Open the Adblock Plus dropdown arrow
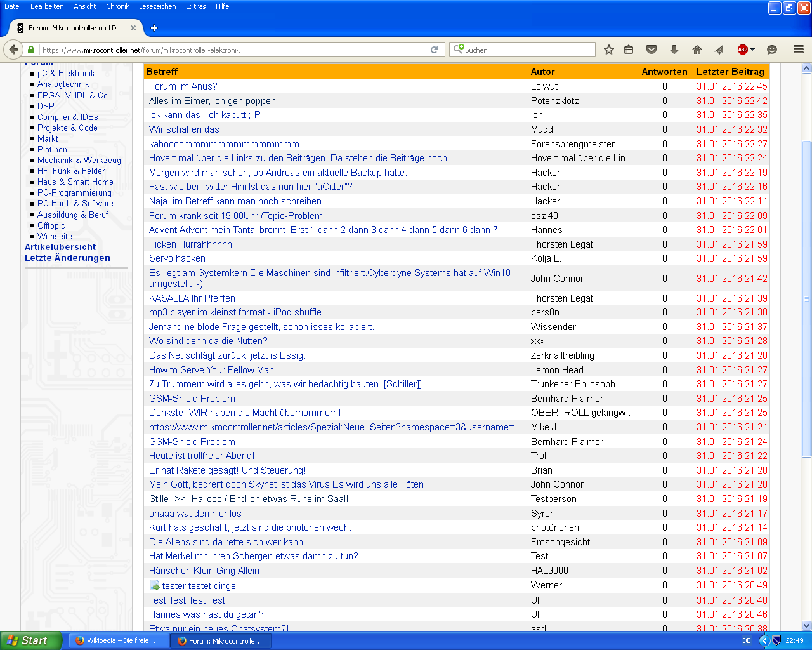The width and height of the screenshot is (812, 650). coord(753,50)
